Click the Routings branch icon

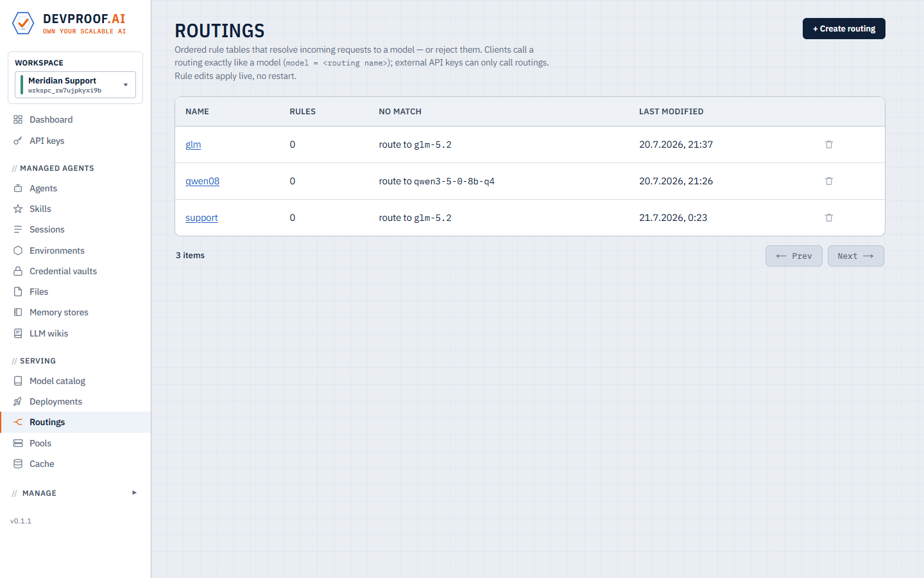[18, 422]
